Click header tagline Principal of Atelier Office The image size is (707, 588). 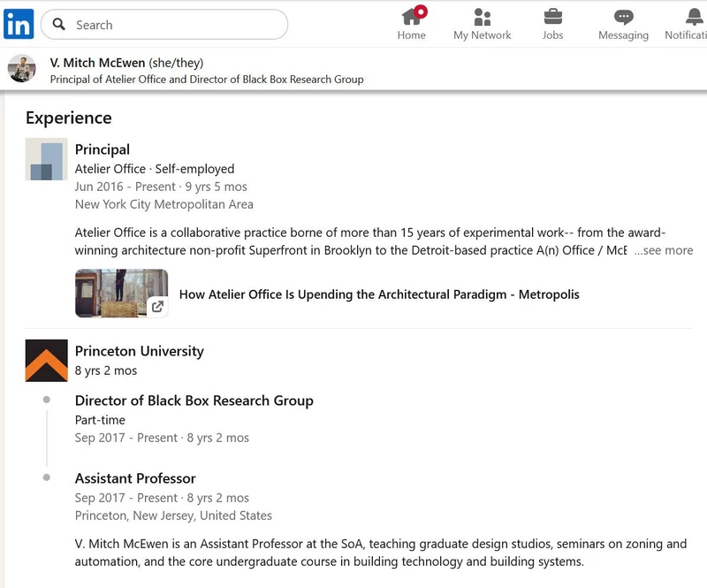(207, 80)
